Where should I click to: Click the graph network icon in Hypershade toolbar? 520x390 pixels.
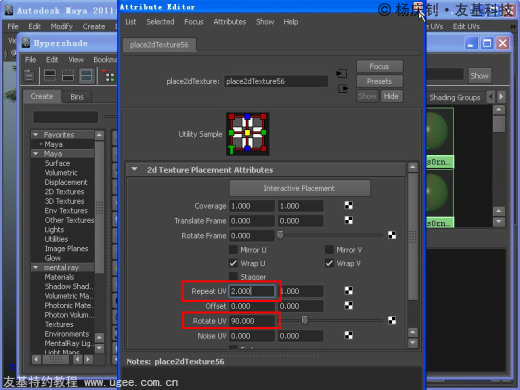pyautogui.click(x=108, y=76)
